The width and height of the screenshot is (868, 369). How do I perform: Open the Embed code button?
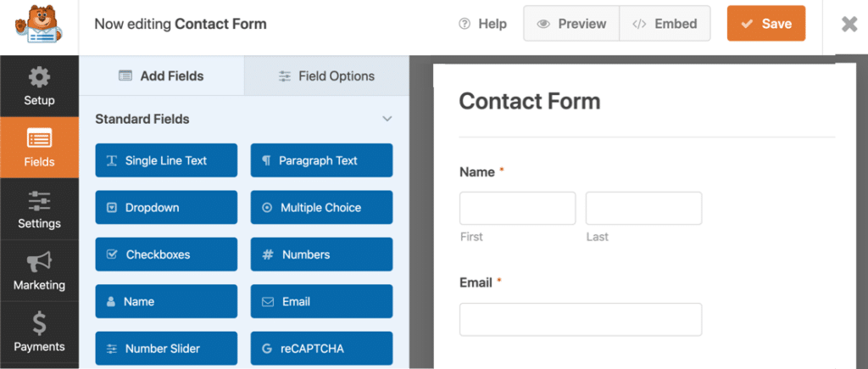665,24
